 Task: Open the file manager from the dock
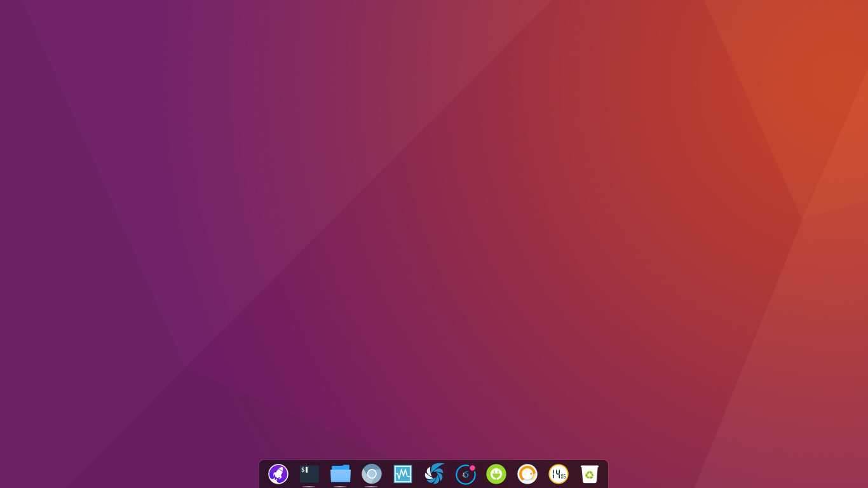click(341, 474)
